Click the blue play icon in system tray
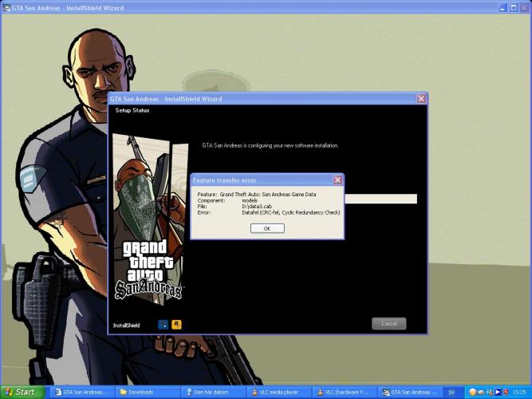 pos(498,392)
